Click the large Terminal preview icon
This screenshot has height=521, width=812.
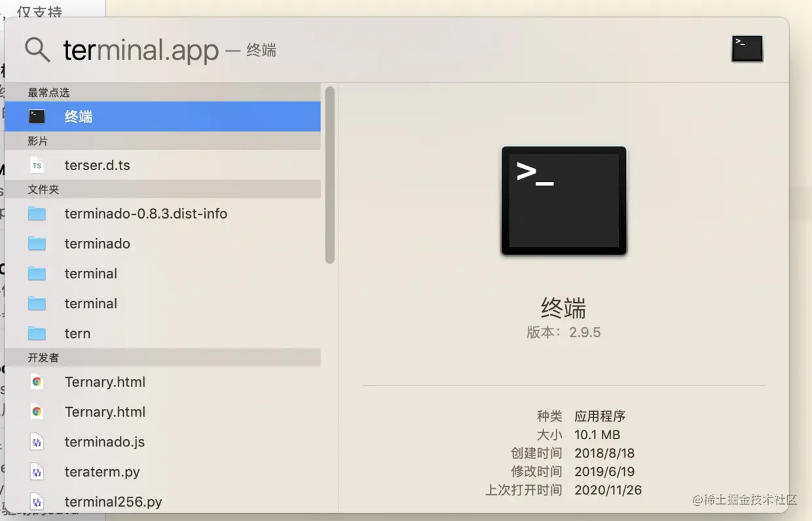[564, 201]
